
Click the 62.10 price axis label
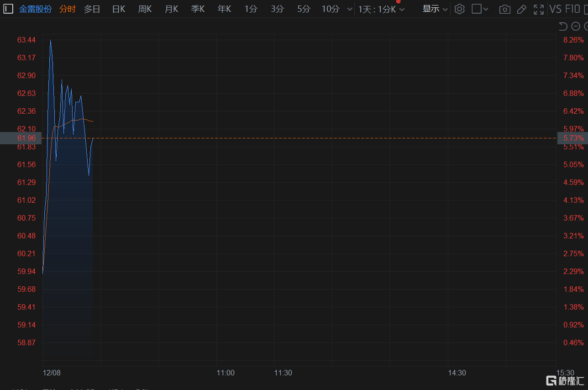click(x=26, y=129)
